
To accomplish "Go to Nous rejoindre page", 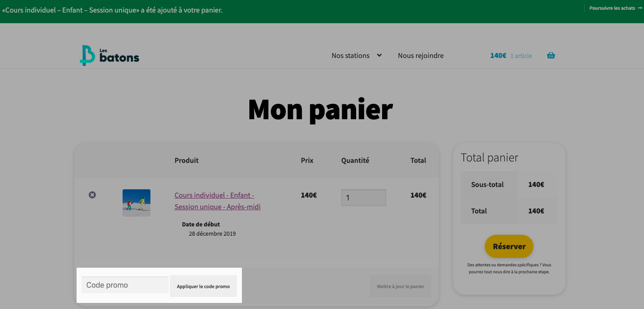I will point(421,56).
